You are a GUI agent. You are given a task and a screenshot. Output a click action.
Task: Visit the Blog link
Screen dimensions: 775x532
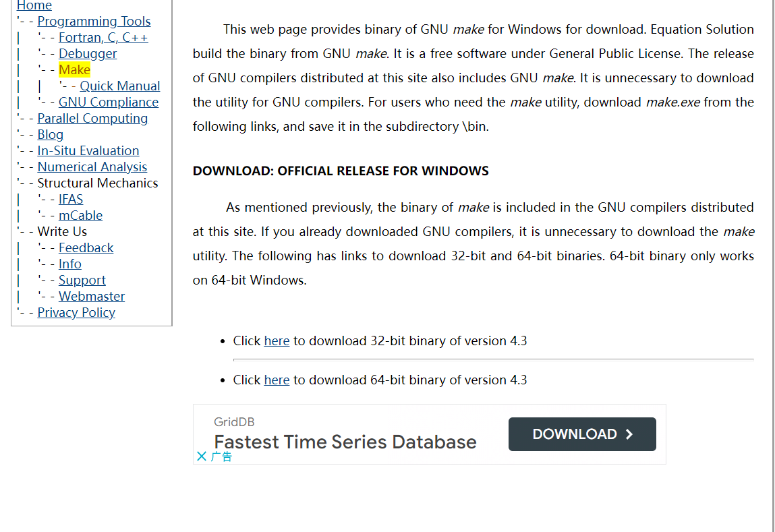(50, 135)
